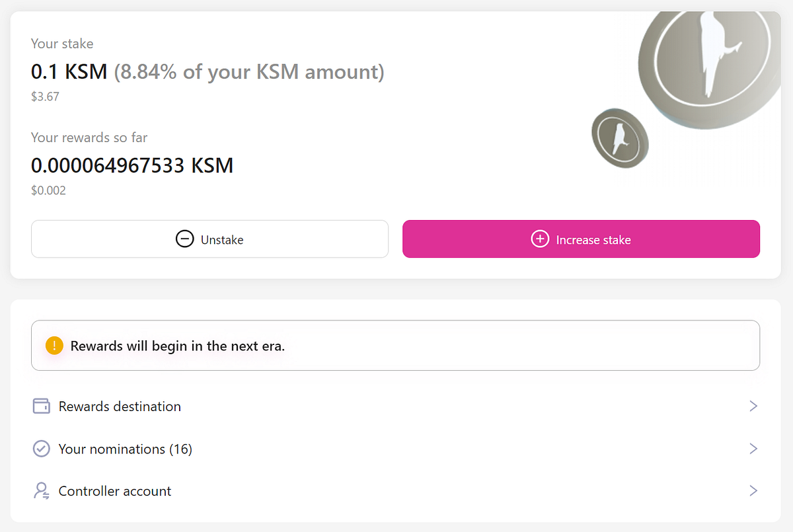Click the 0.000064967533 KSM rewards value

(132, 165)
